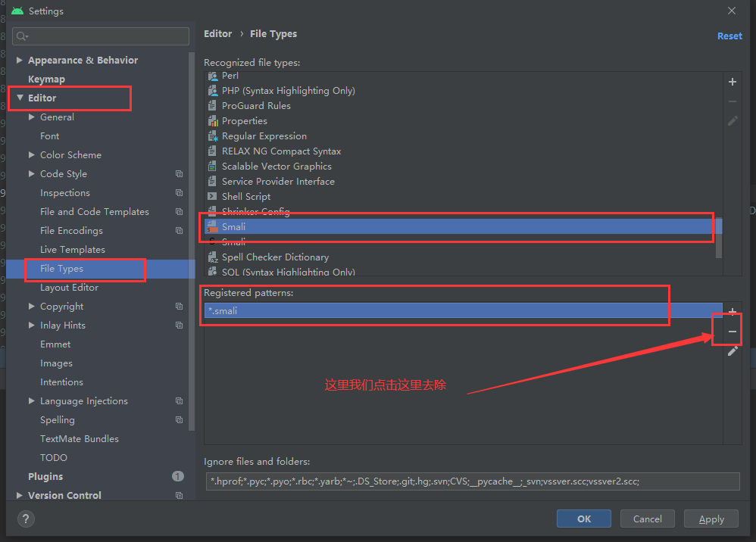Select the Perl file type icon
The height and width of the screenshot is (542, 756).
click(x=213, y=76)
